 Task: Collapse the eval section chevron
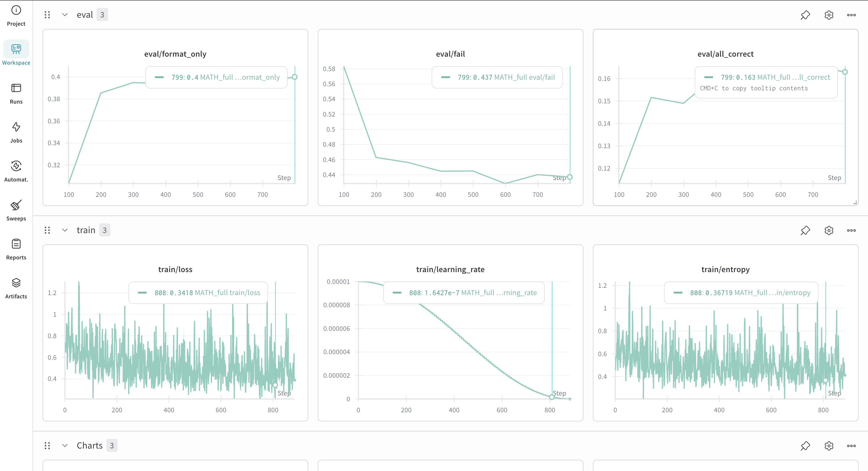click(65, 15)
